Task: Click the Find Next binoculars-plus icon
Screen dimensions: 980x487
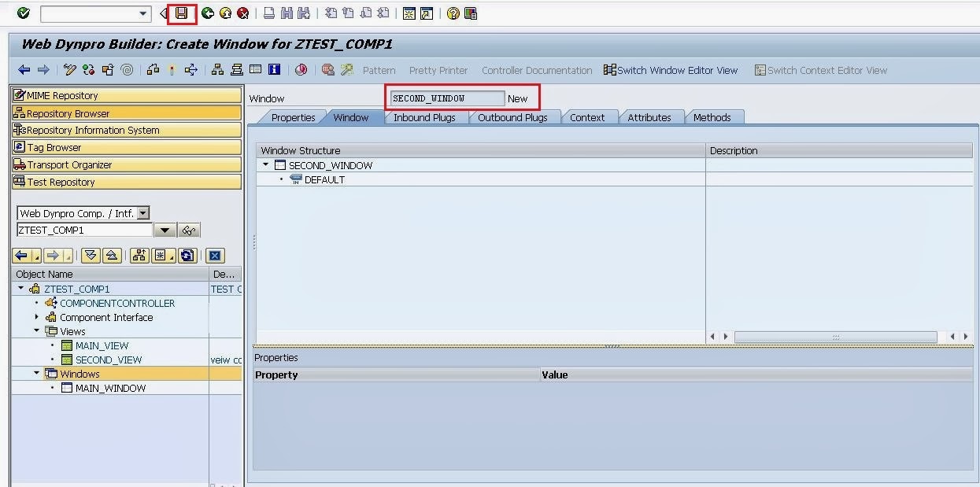Action: (x=304, y=13)
